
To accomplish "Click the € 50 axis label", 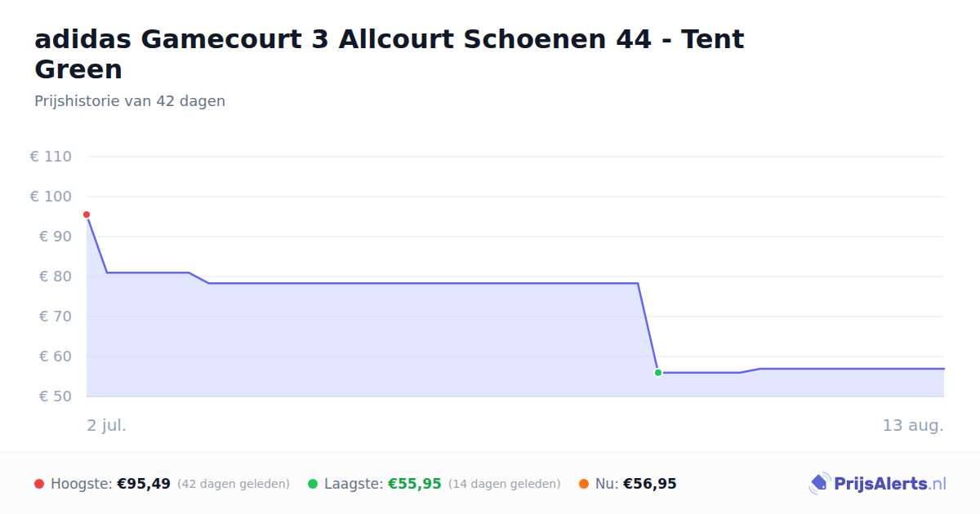I will pos(56,397).
